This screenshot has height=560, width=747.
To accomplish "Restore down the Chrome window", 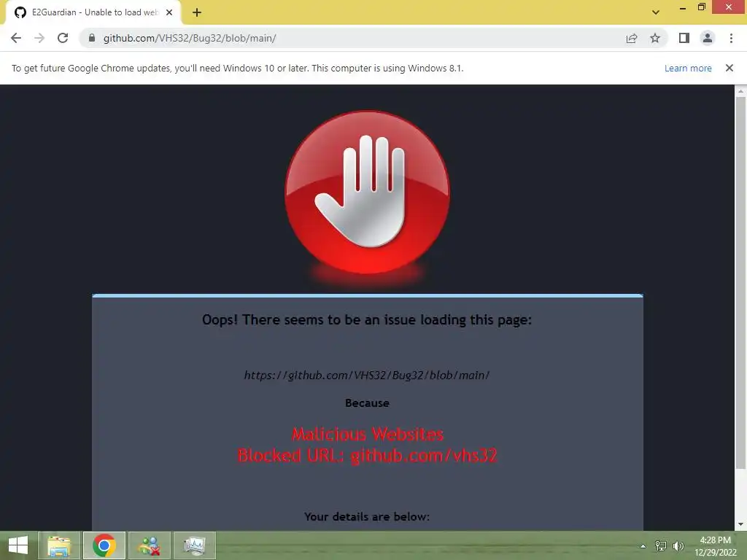I will coord(702,7).
